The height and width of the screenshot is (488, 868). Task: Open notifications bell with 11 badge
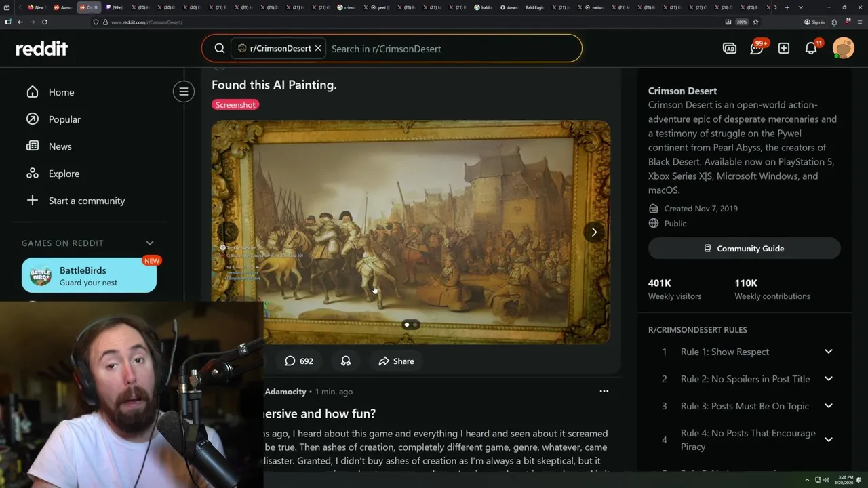point(811,48)
